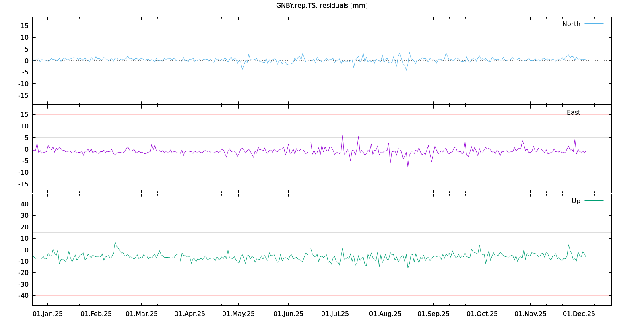Select the 01.Mar.25 date label
The height and width of the screenshot is (322, 644).
(x=142, y=314)
